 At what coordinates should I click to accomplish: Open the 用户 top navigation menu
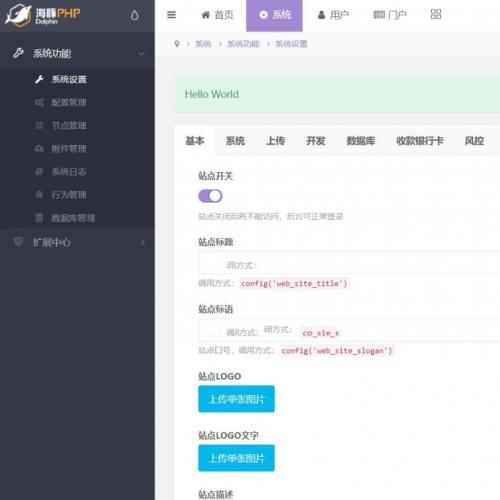click(333, 15)
